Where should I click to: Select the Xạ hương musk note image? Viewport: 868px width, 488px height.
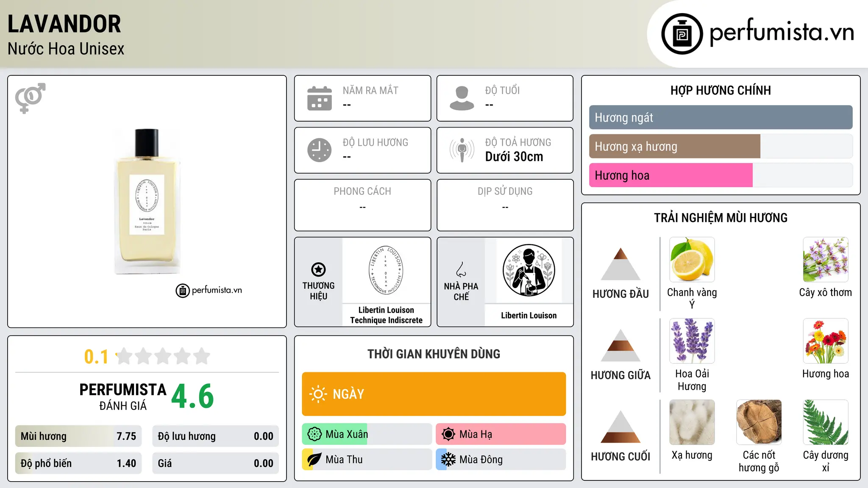(x=692, y=422)
